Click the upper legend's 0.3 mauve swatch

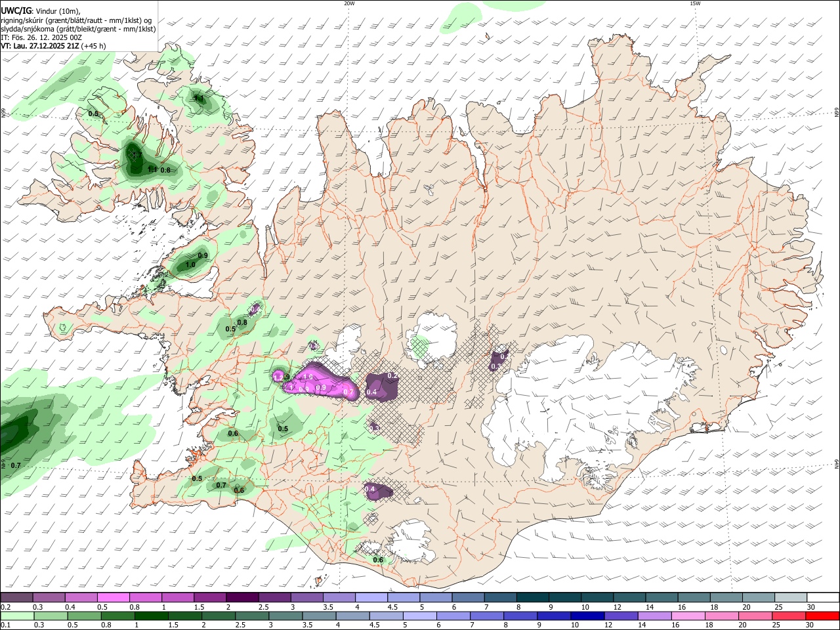coord(49,598)
